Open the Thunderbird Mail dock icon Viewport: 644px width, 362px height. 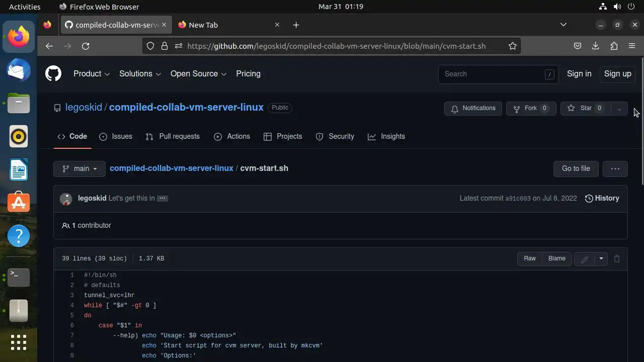point(19,70)
